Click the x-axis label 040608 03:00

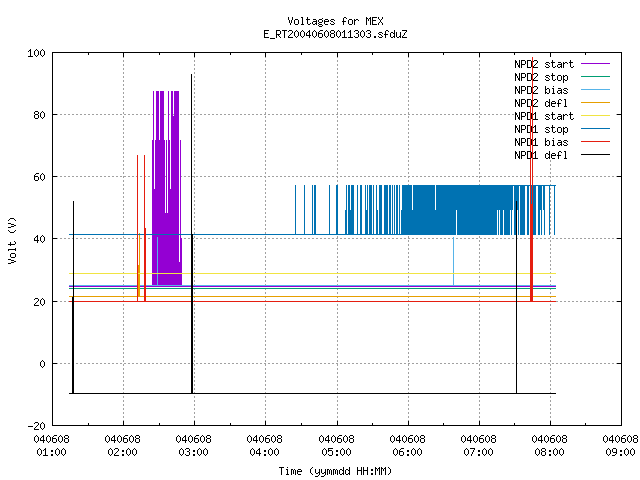tap(193, 446)
